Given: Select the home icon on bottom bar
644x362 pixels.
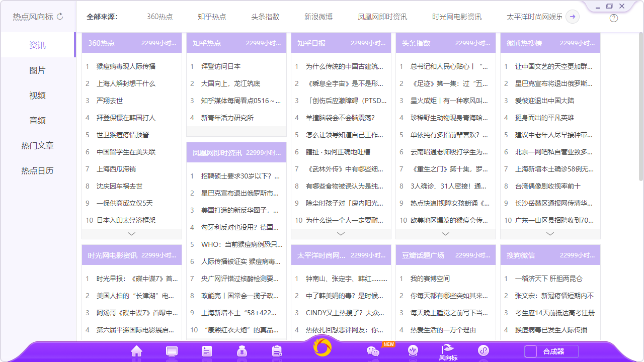Looking at the screenshot, I should point(136,351).
